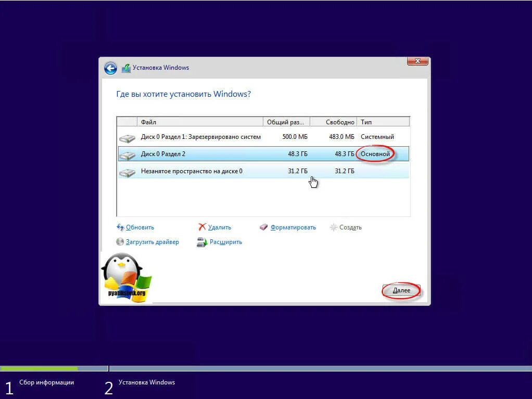Screen dimensions: 532x399
Task: Click the Format eraser icon
Action: coord(263,227)
